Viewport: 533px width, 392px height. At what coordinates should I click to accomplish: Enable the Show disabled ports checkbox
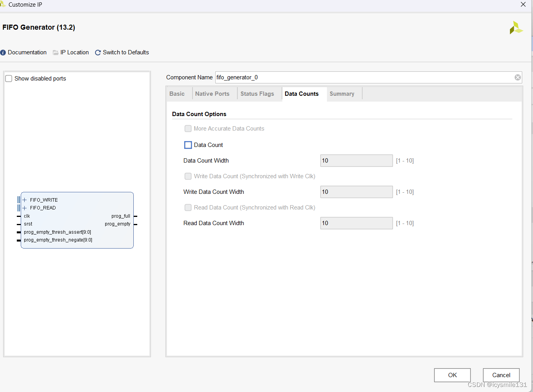pos(9,79)
